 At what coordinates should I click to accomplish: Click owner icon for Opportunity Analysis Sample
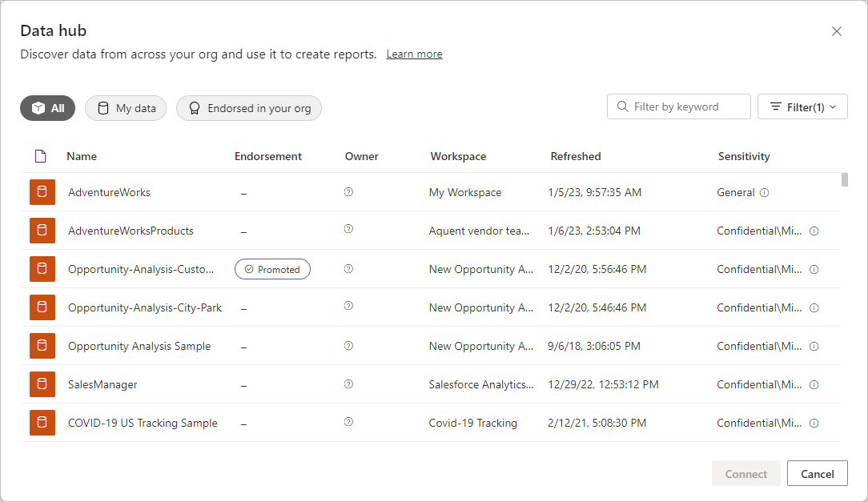click(x=348, y=345)
